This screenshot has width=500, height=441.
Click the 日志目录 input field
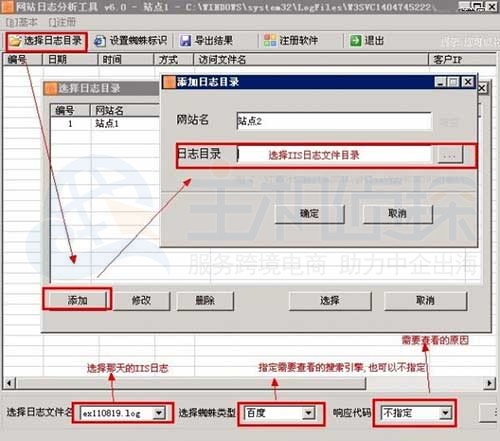pos(334,155)
